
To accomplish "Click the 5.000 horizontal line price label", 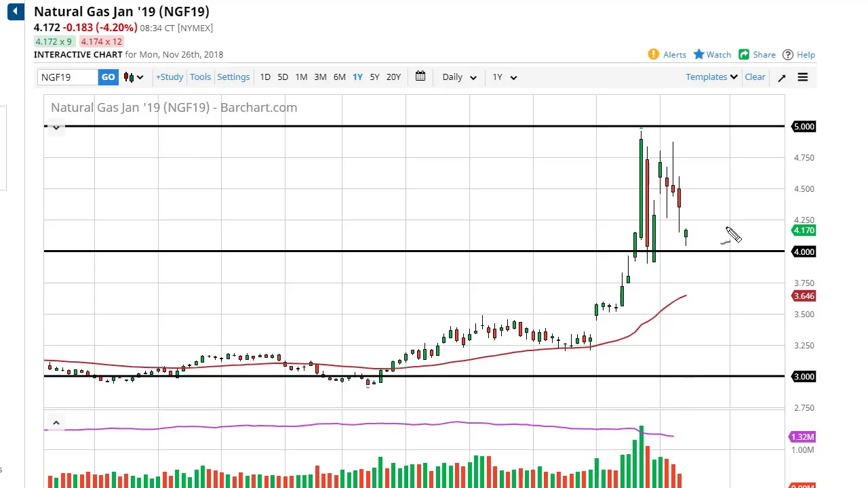I will point(804,127).
